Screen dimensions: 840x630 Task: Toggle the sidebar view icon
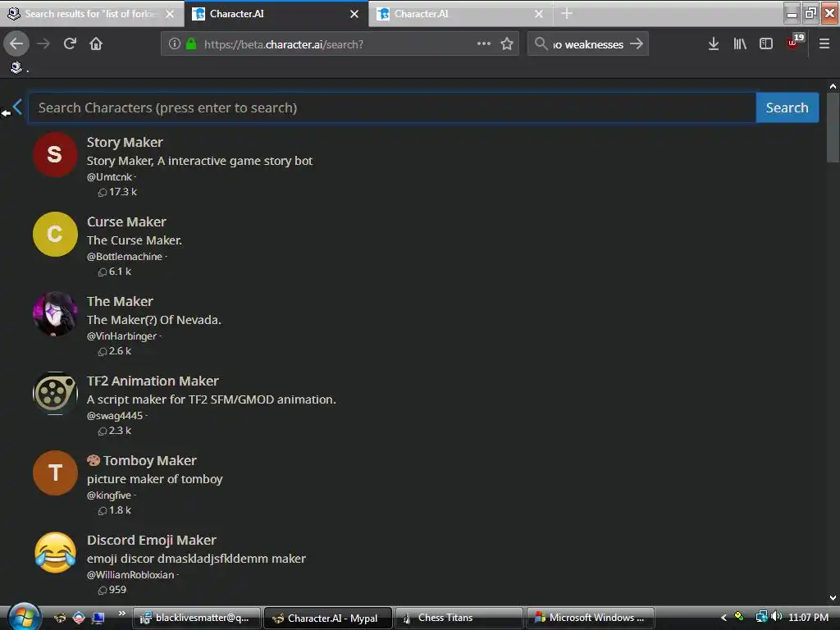coord(766,44)
